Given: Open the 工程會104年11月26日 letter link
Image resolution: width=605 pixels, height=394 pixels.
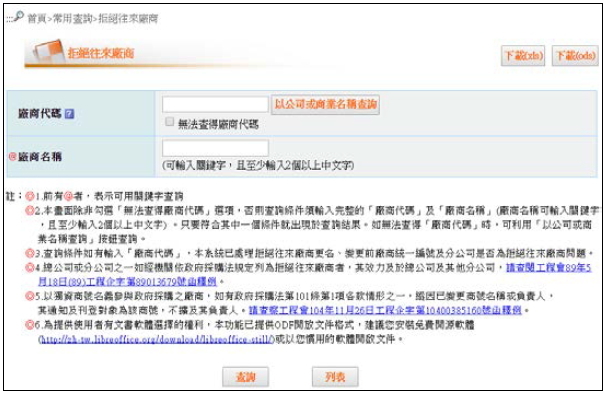Looking at the screenshot, I should click(x=385, y=310).
